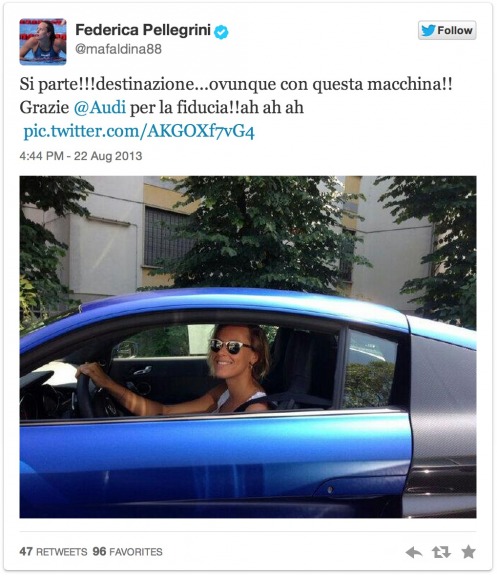Click the woman's sunglasses in the photo
This screenshot has width=497, height=576.
[x=230, y=346]
